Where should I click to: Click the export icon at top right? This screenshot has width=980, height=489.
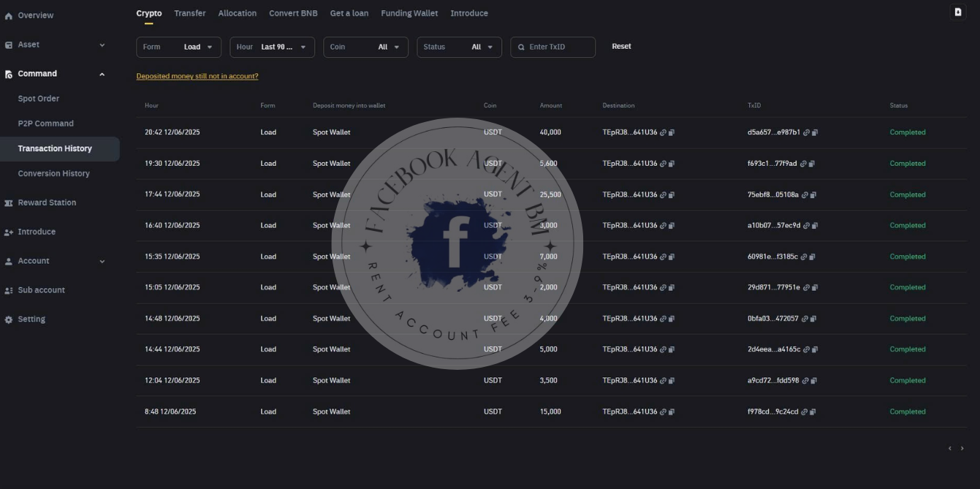tap(958, 12)
